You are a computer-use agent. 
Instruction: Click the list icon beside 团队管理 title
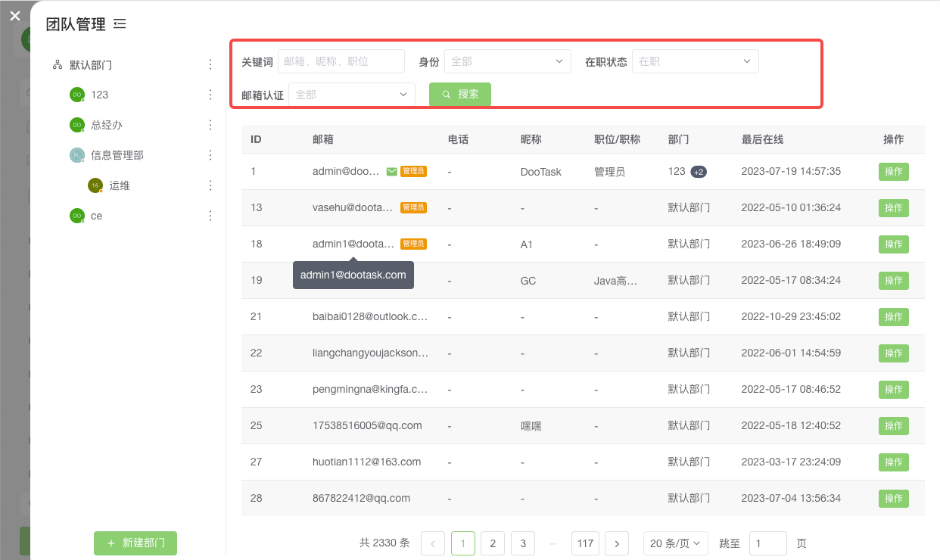(x=120, y=23)
